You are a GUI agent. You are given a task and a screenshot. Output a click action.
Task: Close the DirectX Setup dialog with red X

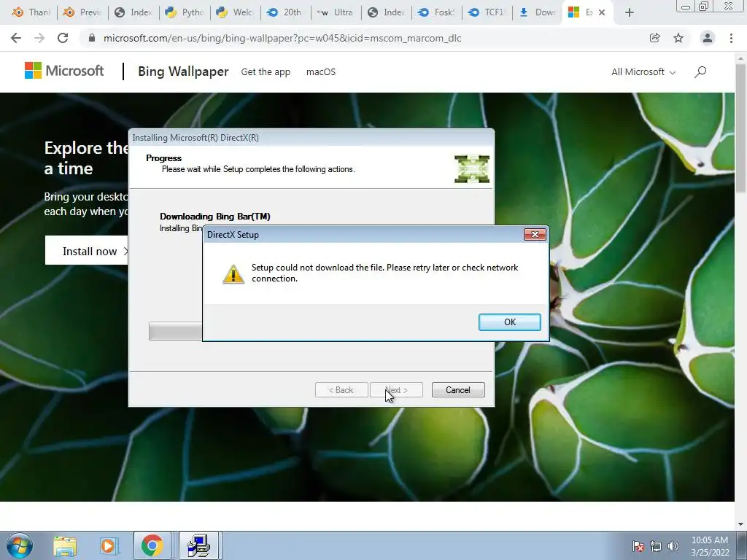535,234
